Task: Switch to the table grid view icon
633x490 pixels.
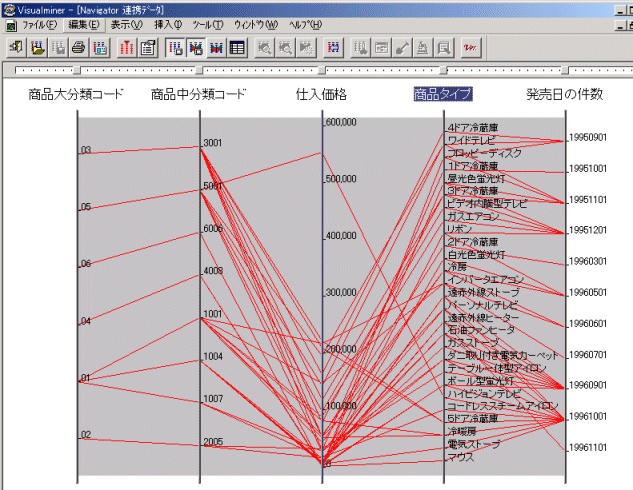Action: point(237,48)
